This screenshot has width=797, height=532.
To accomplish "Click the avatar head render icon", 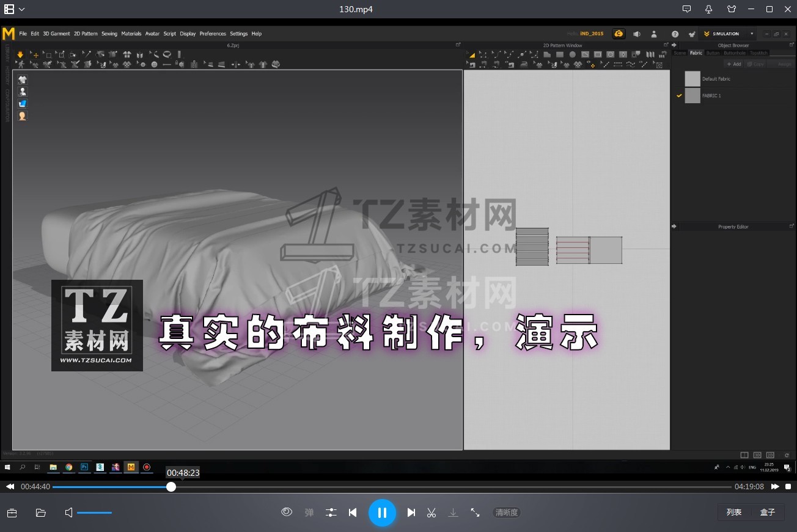I will tap(23, 116).
